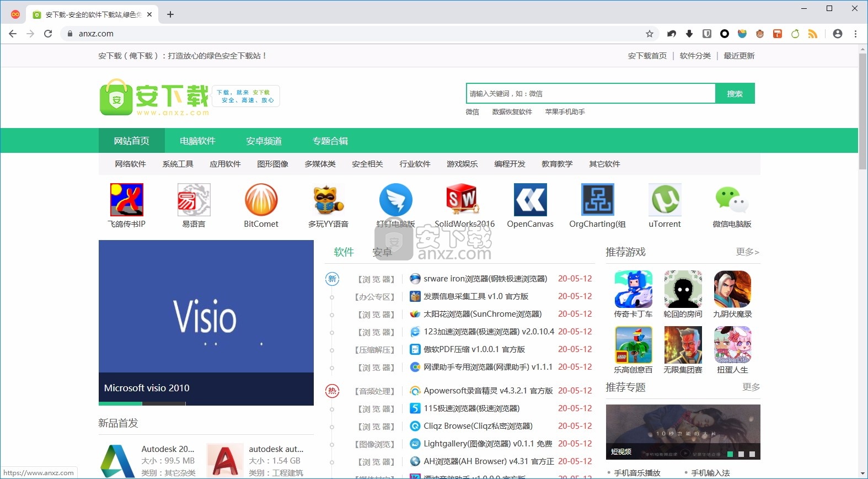Click the Microsoft visio 2010 banner
This screenshot has width=868, height=479.
point(206,323)
